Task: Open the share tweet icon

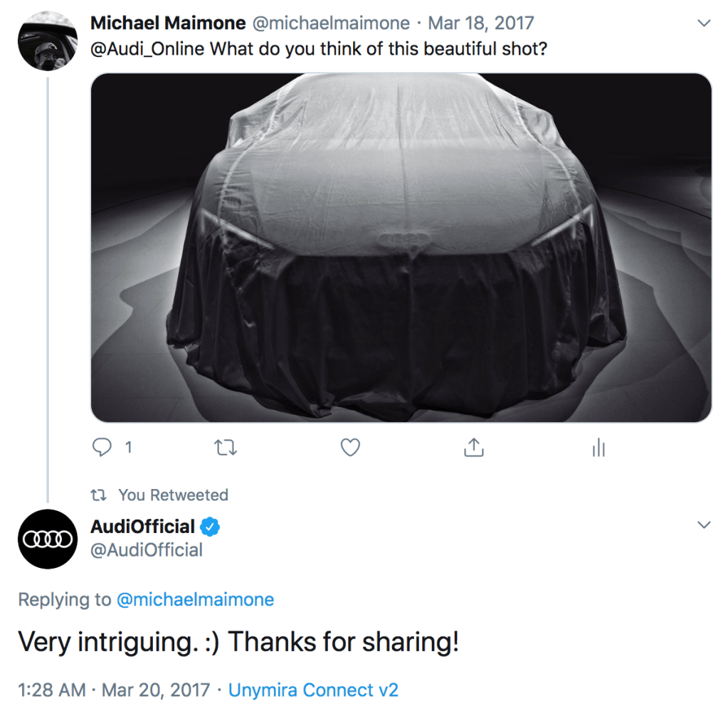Action: 474,447
